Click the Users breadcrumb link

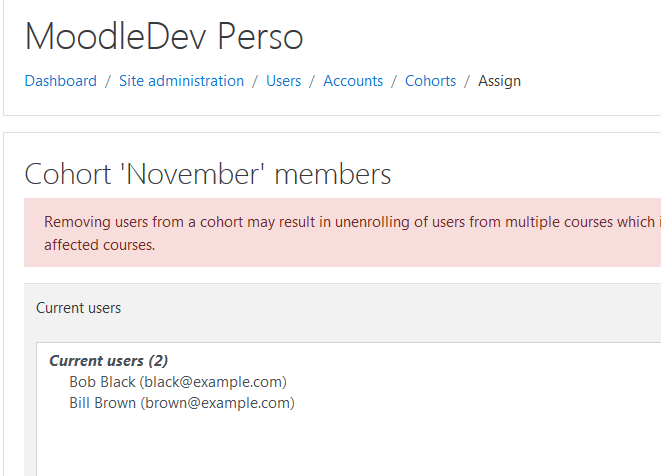[283, 81]
